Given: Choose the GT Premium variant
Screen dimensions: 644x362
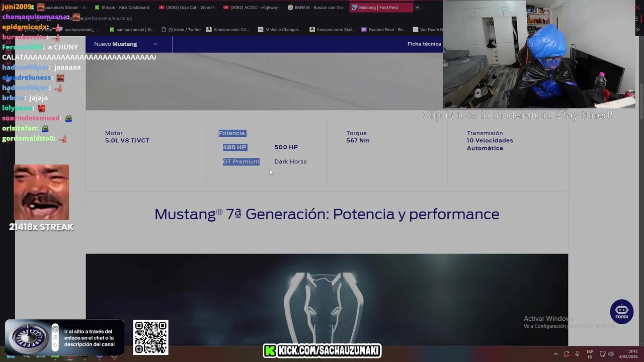Looking at the screenshot, I should tap(241, 162).
